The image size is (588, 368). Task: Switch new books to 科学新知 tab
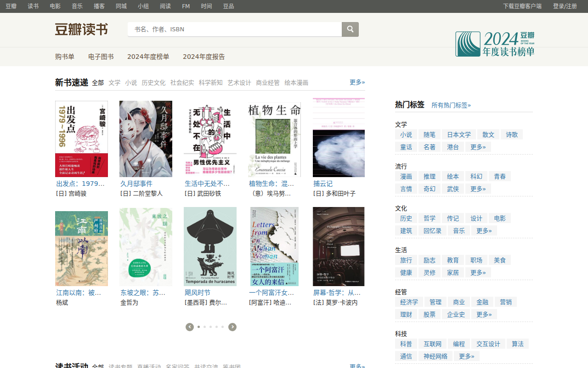point(211,83)
